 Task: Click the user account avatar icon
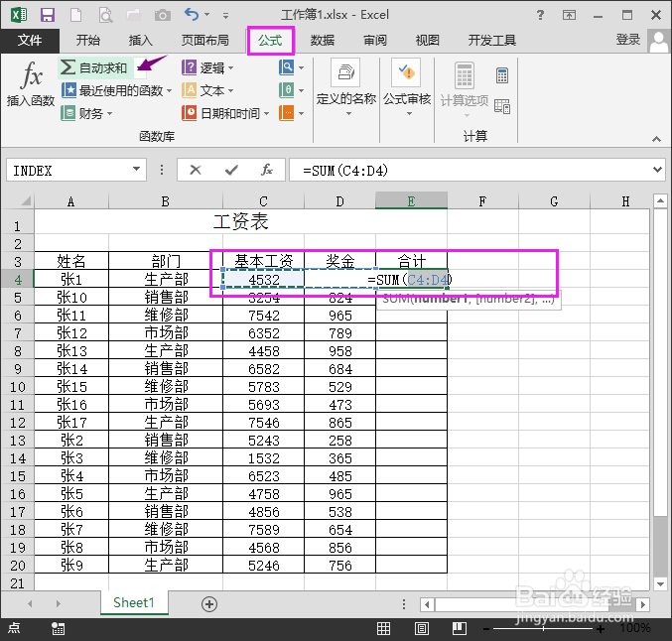pyautogui.click(x=659, y=41)
